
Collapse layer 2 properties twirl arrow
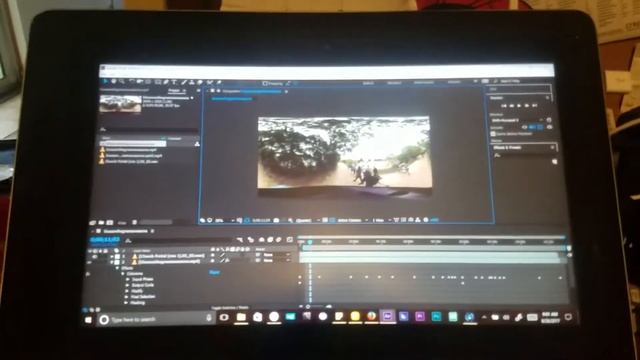pos(111,262)
